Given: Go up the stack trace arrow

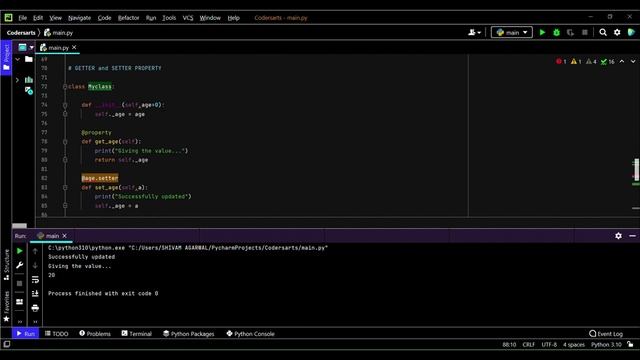Looking at the screenshot, I should [35, 251].
